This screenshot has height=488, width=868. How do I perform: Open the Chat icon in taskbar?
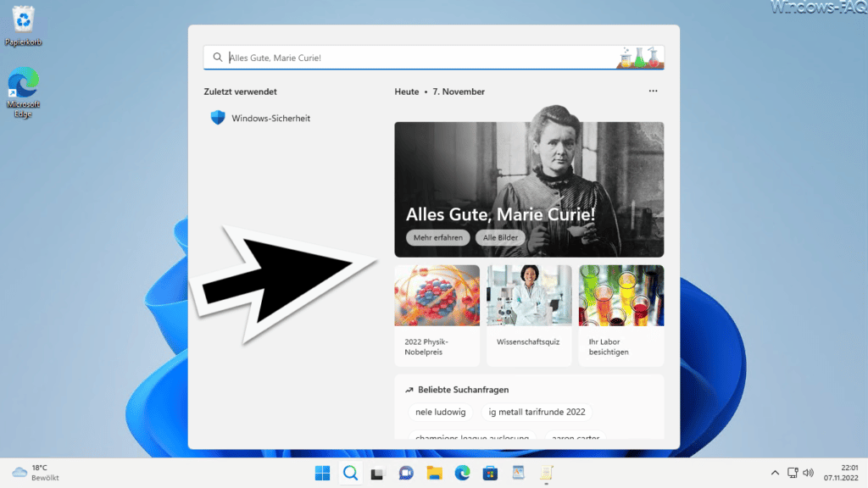click(x=406, y=473)
